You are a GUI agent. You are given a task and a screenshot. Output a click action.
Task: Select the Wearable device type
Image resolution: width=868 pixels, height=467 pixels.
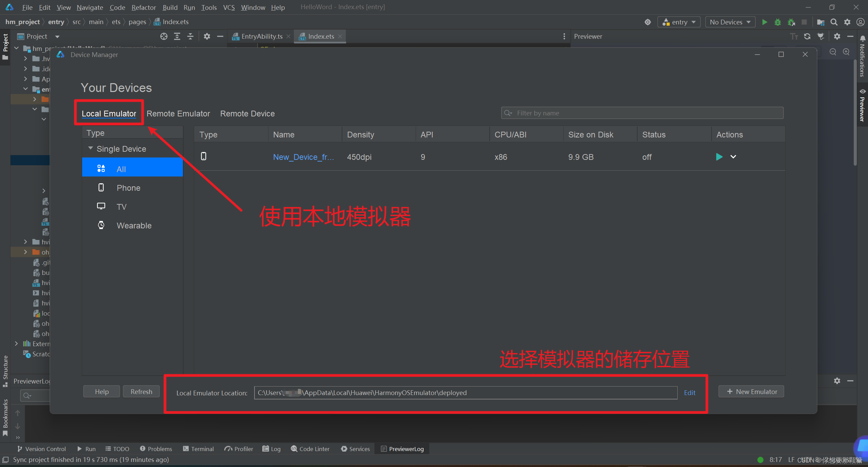coord(134,226)
